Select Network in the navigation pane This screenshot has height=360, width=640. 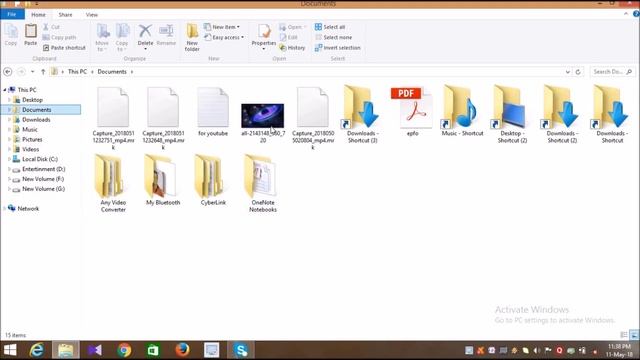28,209
